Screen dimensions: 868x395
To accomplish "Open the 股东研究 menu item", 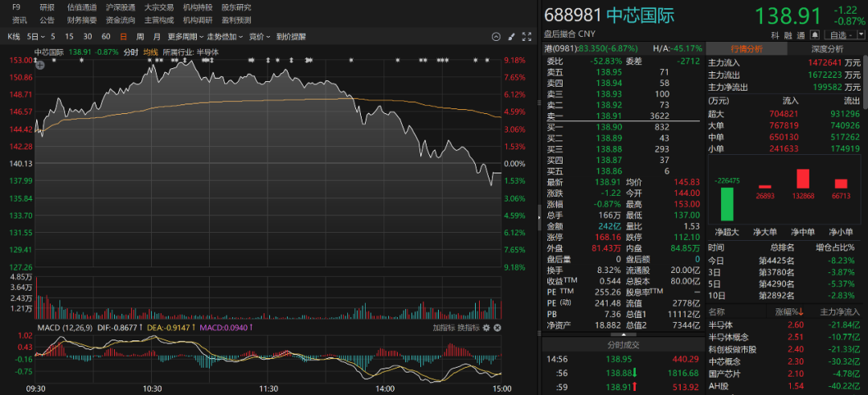I will pos(236,7).
